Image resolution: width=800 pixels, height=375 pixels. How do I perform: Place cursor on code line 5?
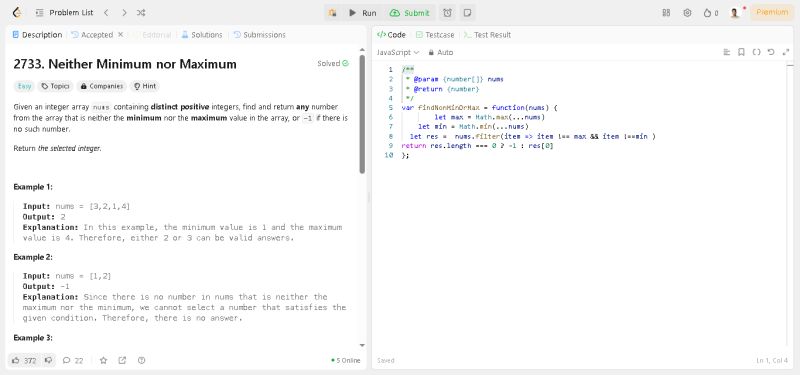click(480, 108)
